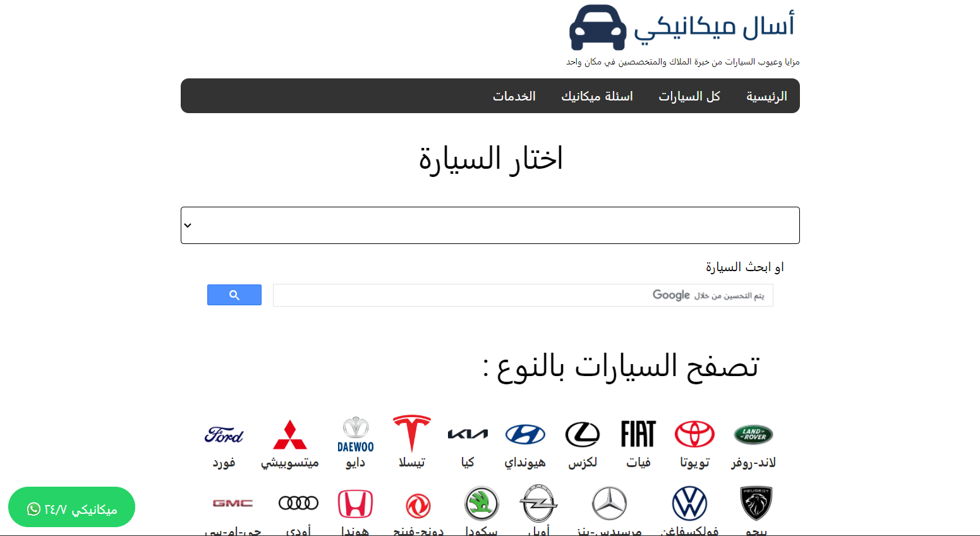Open the Mitsubishi brand logo
The height and width of the screenshot is (536, 980).
[x=290, y=434]
